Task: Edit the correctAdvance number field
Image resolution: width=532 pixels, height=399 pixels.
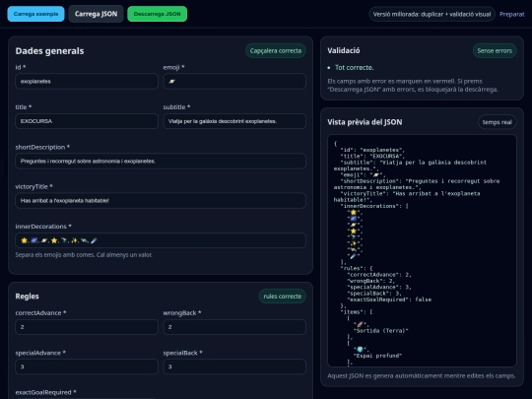Action: click(87, 327)
